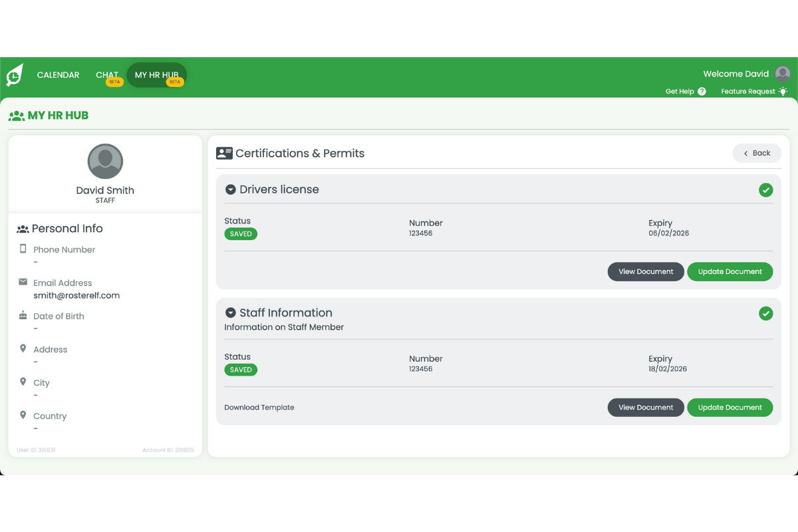
Task: View Document for Drivers license
Action: 645,271
